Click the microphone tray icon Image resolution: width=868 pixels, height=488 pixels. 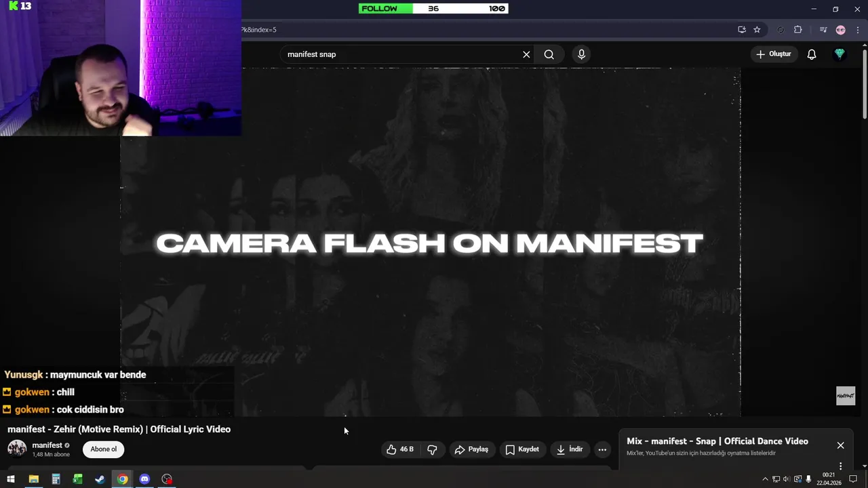(x=808, y=479)
